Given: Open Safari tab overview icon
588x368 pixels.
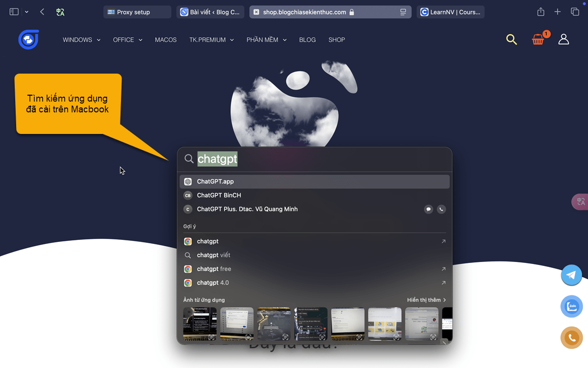Looking at the screenshot, I should tap(575, 12).
